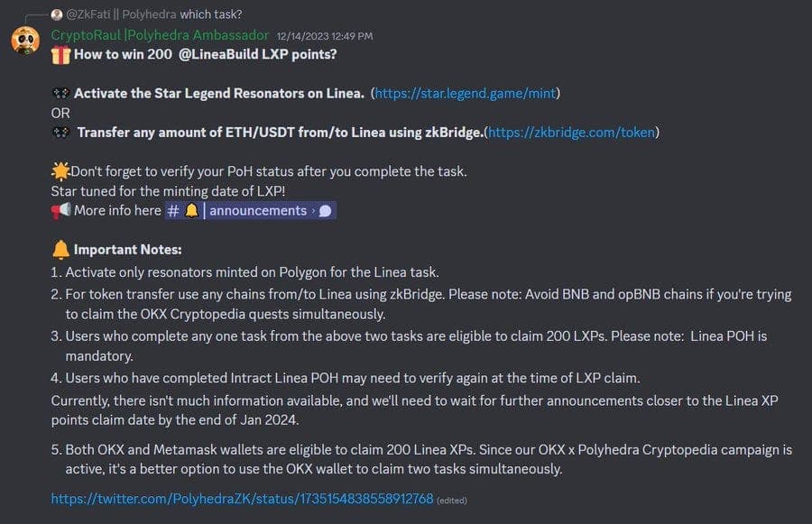Click the bell emoji beside Important Notes
The width and height of the screenshot is (812, 524).
click(60, 250)
